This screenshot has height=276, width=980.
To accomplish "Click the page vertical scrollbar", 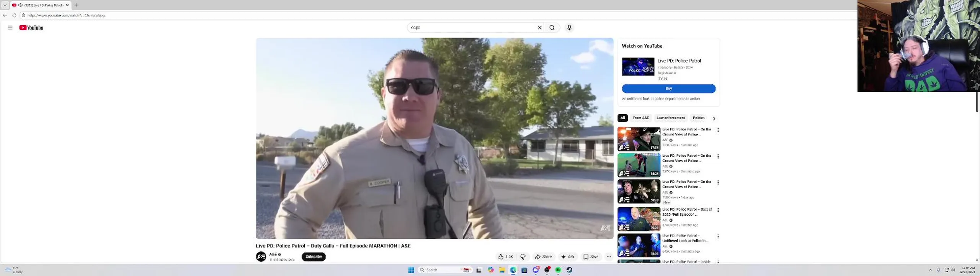I will [x=977, y=102].
